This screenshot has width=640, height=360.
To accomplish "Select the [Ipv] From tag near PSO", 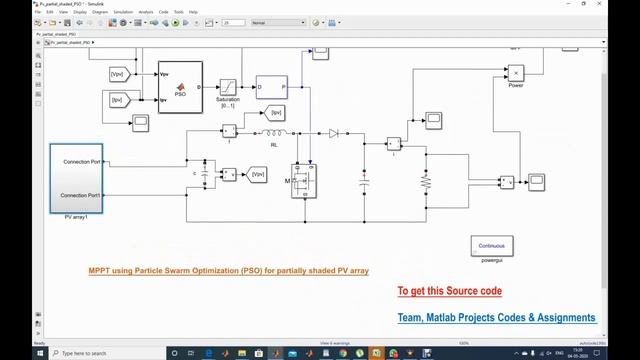I will pyautogui.click(x=120, y=100).
